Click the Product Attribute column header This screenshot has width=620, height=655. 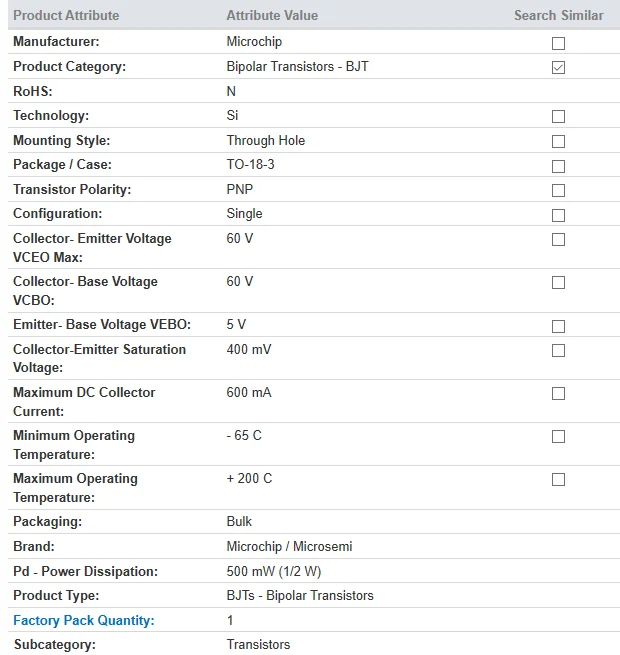pyautogui.click(x=66, y=15)
